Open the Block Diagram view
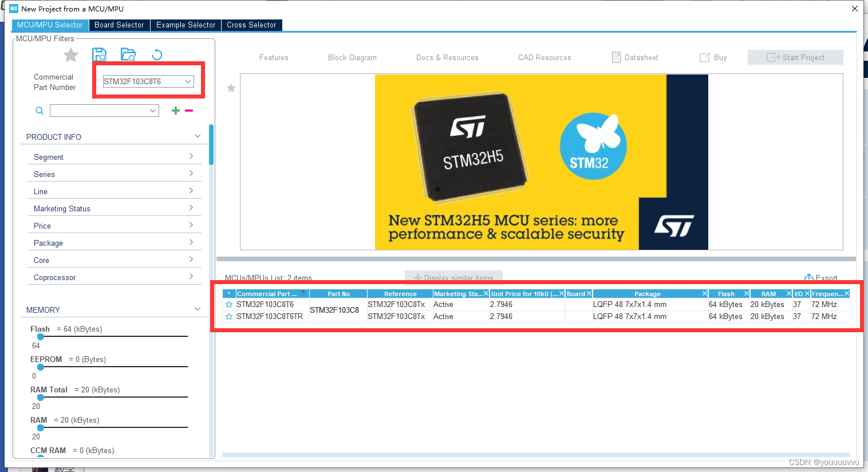The width and height of the screenshot is (868, 472). point(352,57)
